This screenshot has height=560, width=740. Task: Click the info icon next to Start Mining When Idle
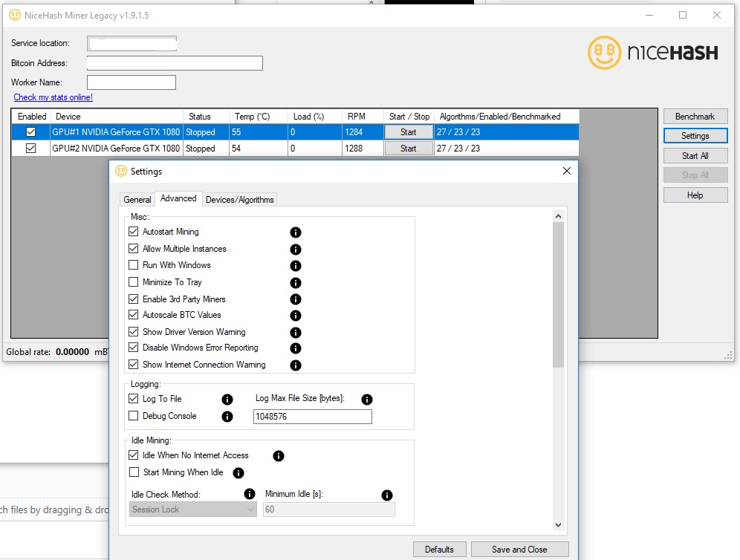click(238, 472)
